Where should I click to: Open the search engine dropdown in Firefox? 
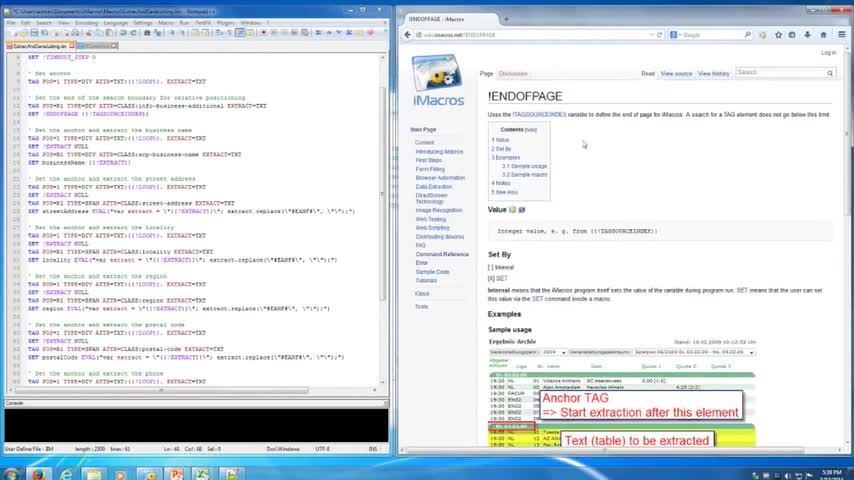coord(676,35)
